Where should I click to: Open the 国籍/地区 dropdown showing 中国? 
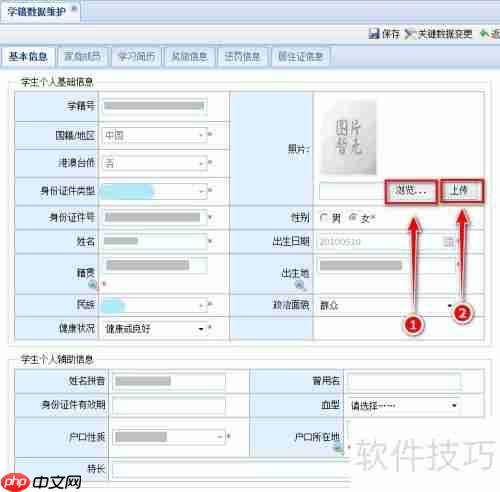(x=155, y=135)
